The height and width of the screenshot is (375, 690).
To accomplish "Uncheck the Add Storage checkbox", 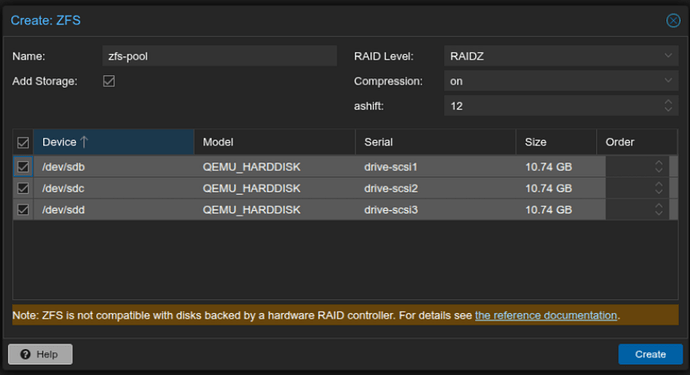I will coord(109,81).
